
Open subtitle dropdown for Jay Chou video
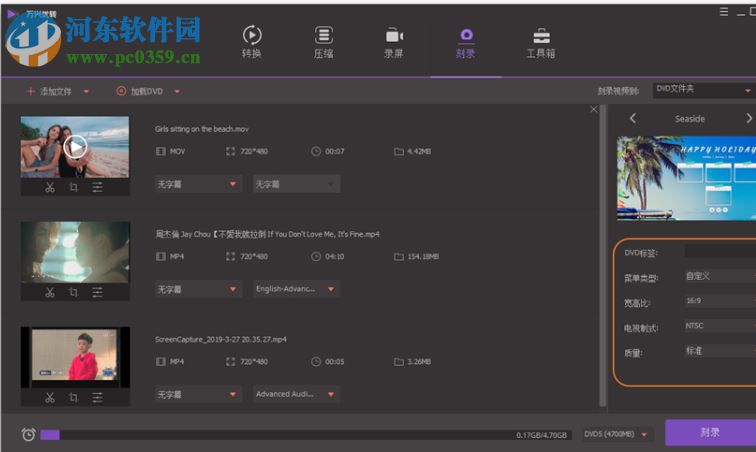198,289
